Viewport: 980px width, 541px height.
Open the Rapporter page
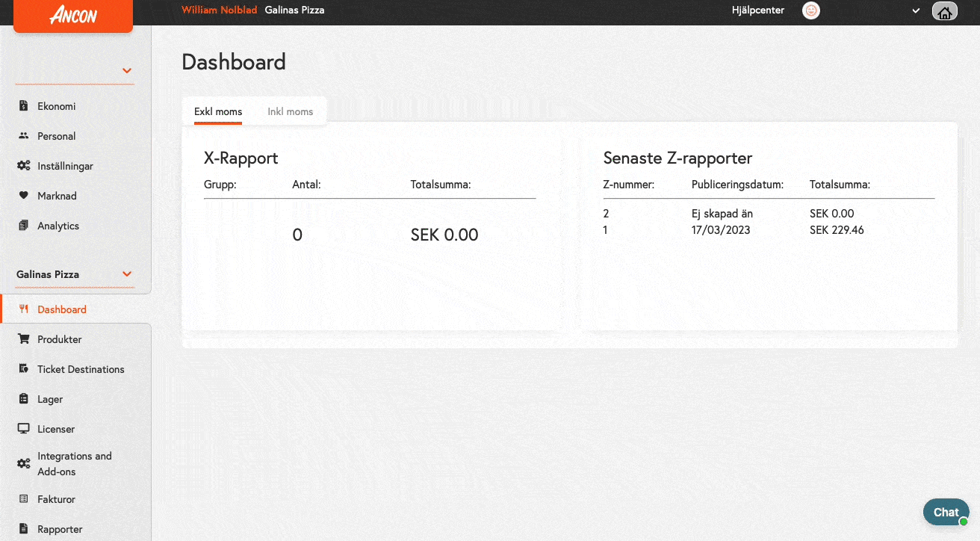click(x=60, y=529)
